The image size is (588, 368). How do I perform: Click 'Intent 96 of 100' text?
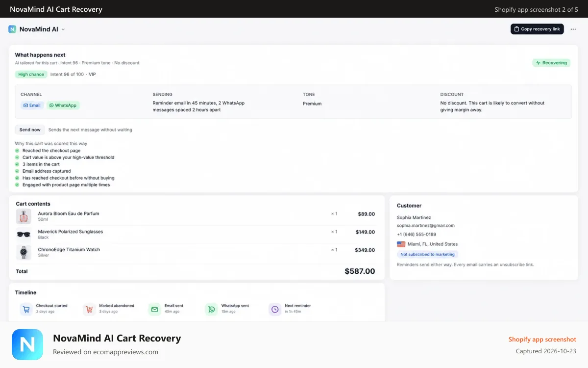click(x=67, y=75)
